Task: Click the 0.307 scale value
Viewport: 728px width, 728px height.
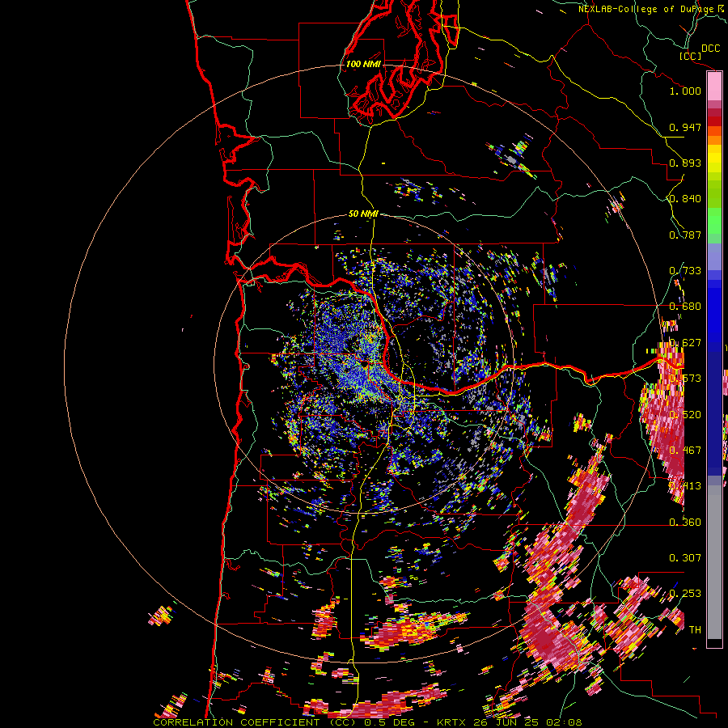Action: tap(685, 558)
